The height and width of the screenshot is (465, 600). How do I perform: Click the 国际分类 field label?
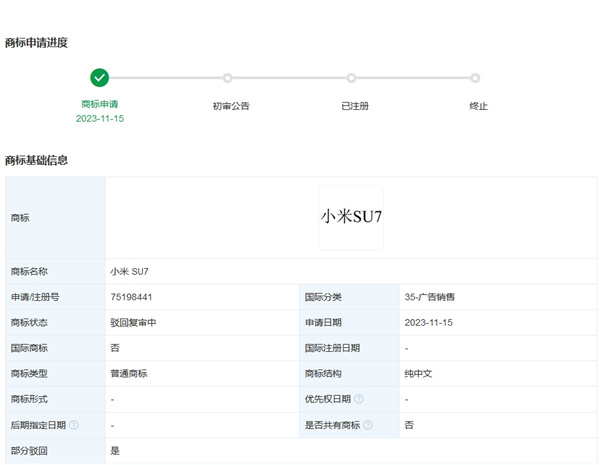click(323, 297)
